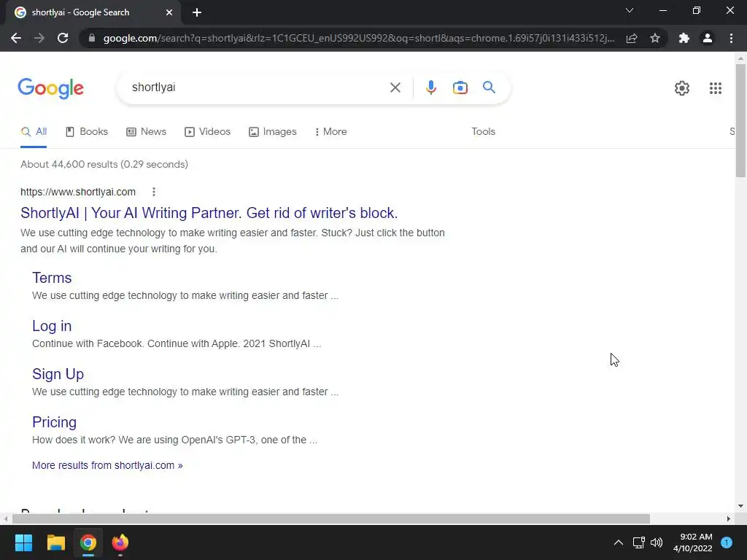
Task: Switch to Images results
Action: [x=273, y=132]
